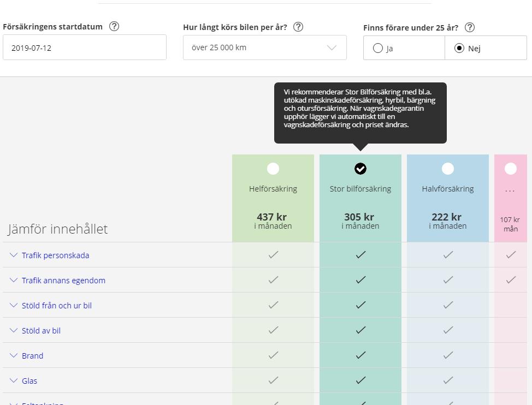Expand Stöld från och ur bil row

57,305
